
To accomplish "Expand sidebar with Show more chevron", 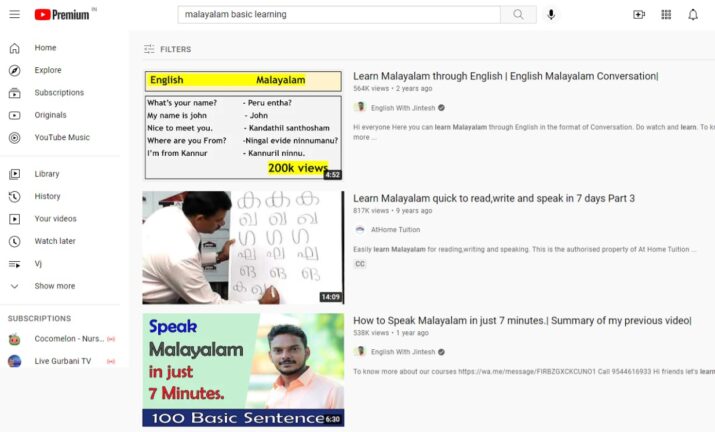I will click(x=15, y=286).
